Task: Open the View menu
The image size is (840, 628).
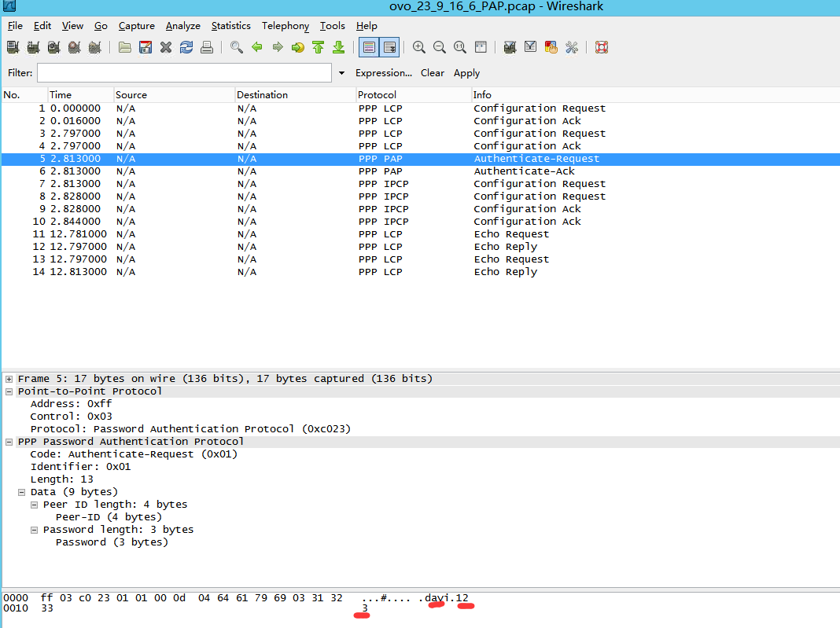Action: 72,26
